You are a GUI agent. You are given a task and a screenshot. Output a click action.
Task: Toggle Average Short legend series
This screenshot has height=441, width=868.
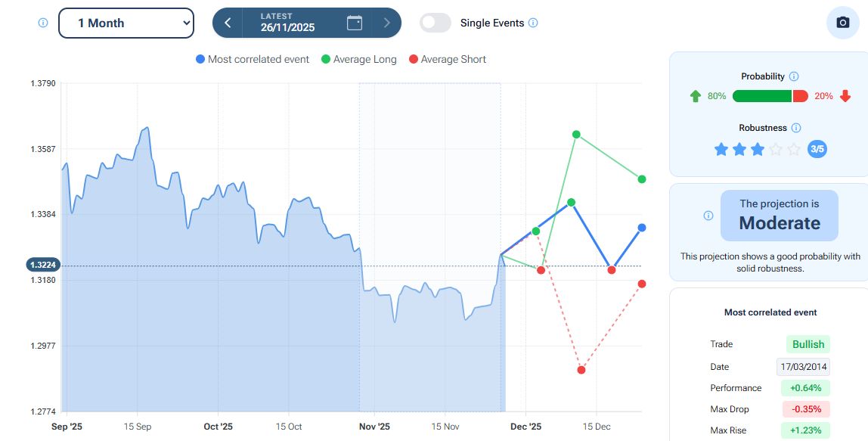447,59
